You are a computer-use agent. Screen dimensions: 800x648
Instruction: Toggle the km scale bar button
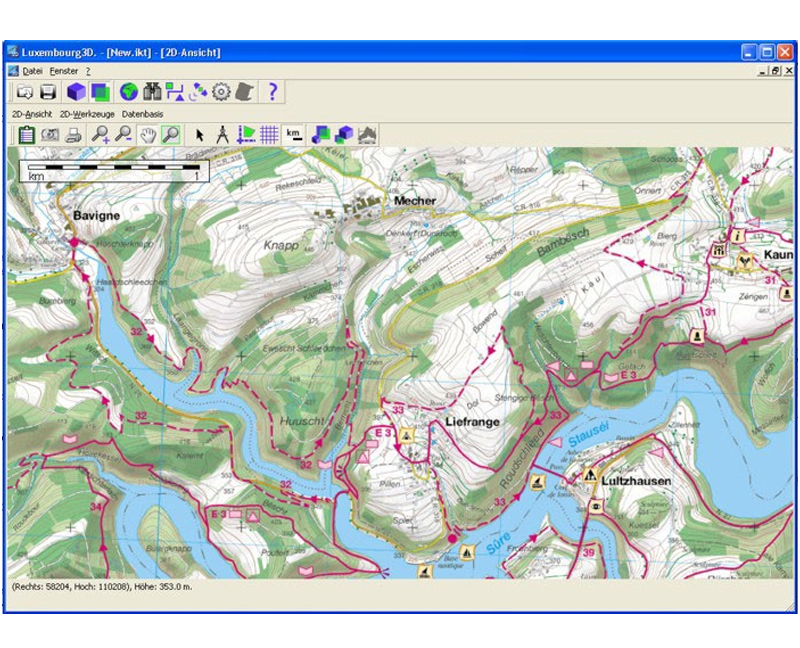click(x=294, y=134)
